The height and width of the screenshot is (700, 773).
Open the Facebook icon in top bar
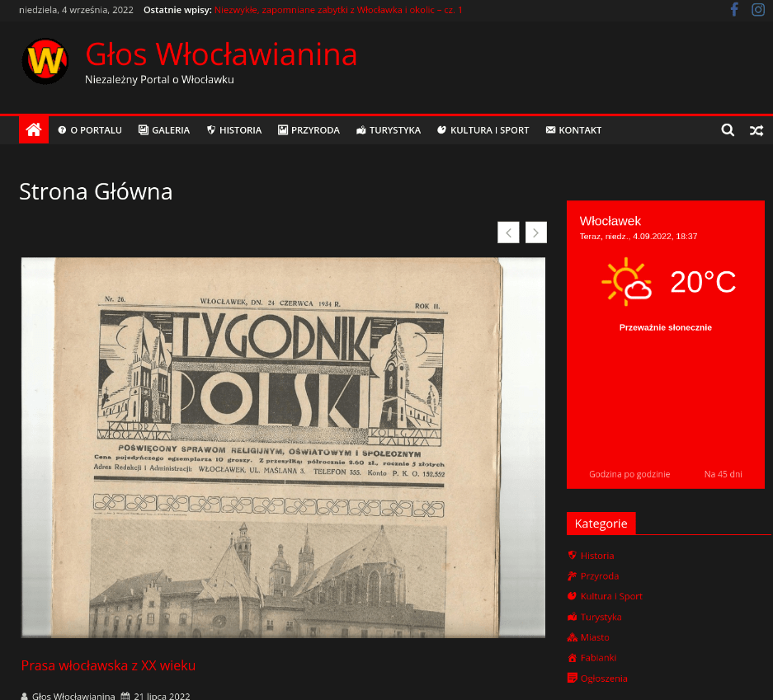(733, 10)
